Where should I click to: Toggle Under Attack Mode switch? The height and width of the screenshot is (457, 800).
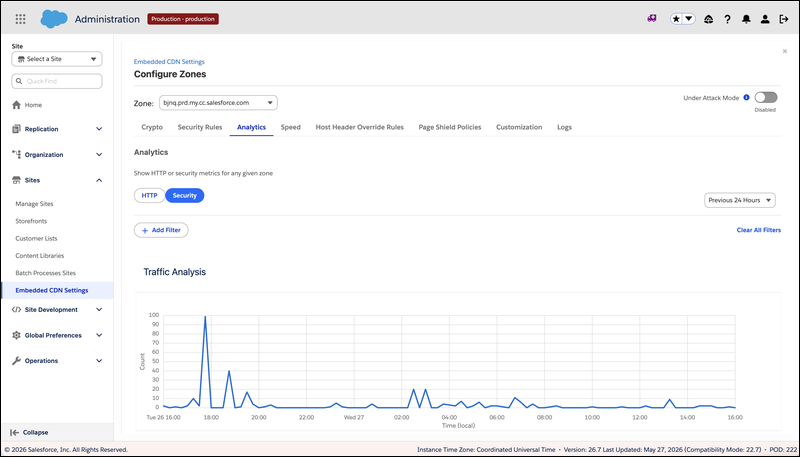pyautogui.click(x=766, y=97)
